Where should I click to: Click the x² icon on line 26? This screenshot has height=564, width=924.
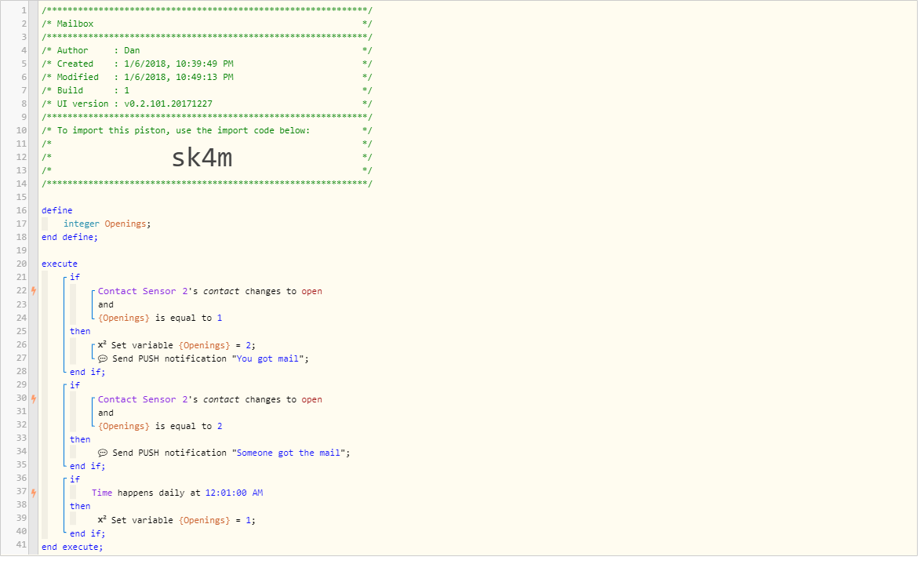pyautogui.click(x=102, y=345)
